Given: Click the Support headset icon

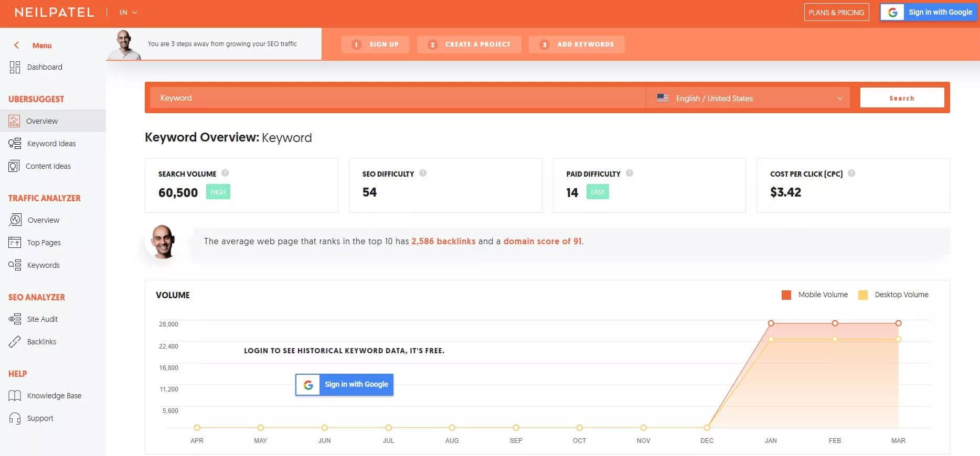Looking at the screenshot, I should click(15, 418).
